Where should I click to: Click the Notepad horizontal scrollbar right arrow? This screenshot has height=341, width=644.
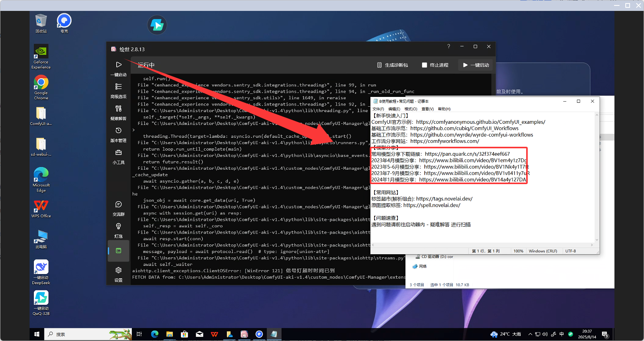592,245
